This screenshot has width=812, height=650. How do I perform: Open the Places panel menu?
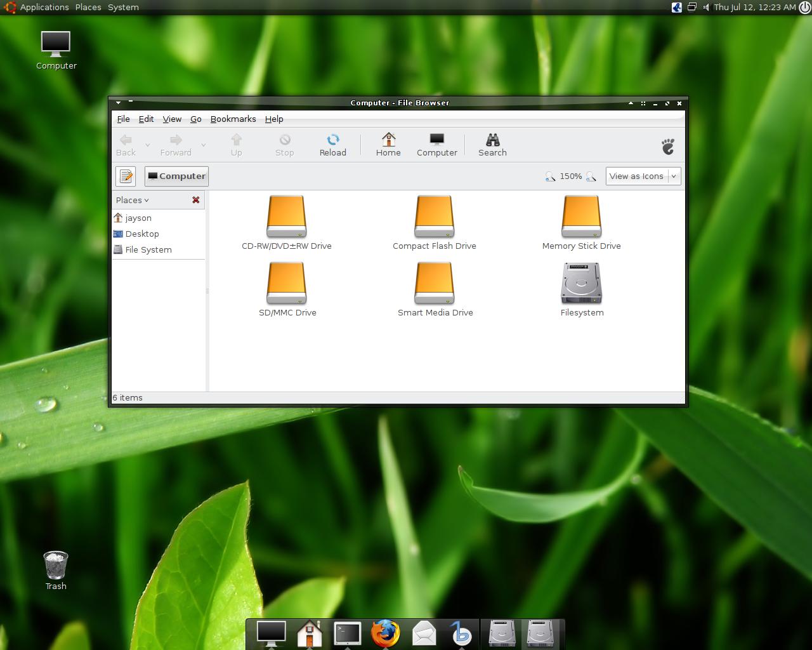pos(88,7)
